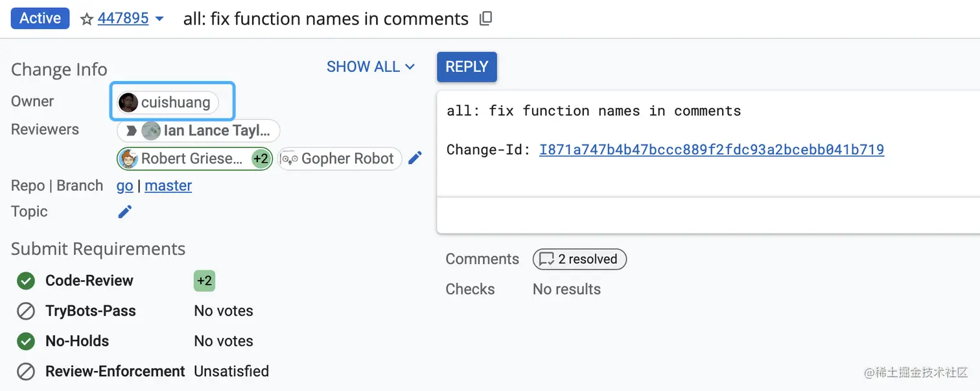Click the Code-Review green checkmark icon
Image resolution: width=980 pixels, height=391 pixels.
(x=26, y=281)
